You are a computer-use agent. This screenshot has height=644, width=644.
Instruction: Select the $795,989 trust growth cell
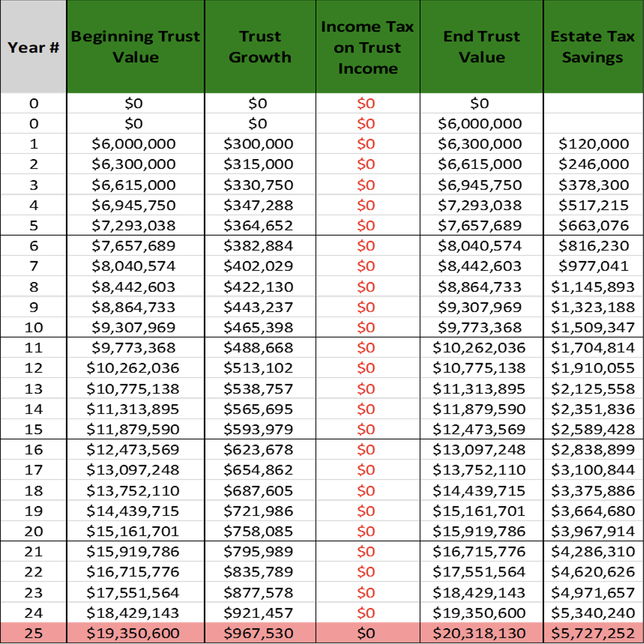coord(260,552)
